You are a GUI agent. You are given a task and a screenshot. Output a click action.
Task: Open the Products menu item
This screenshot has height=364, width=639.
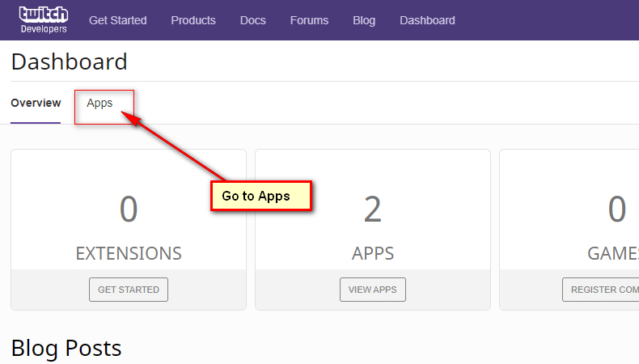click(x=193, y=20)
